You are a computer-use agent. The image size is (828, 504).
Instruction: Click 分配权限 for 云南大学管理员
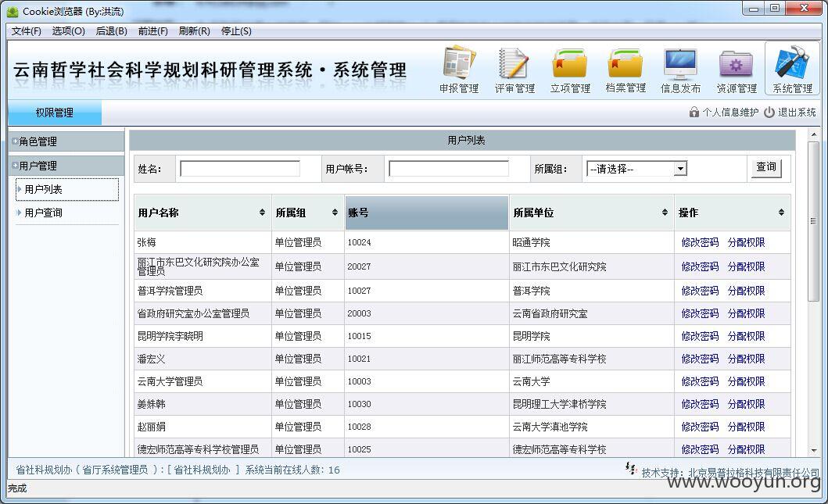746,381
